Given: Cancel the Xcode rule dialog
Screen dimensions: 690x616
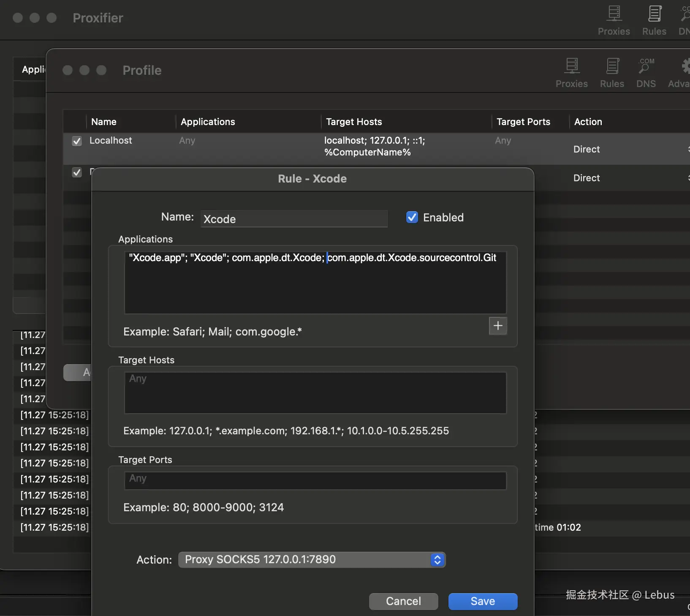Looking at the screenshot, I should click(x=403, y=601).
